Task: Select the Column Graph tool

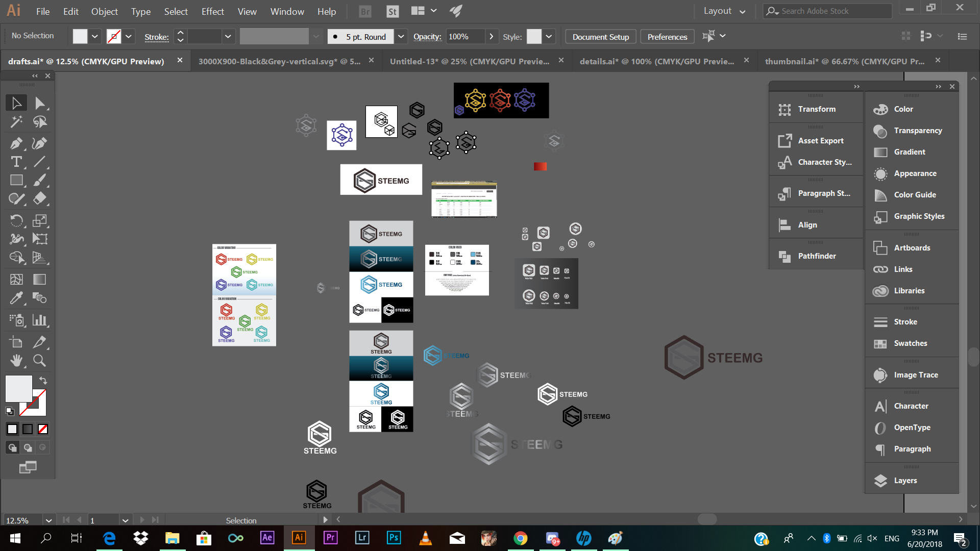Action: coord(40,320)
